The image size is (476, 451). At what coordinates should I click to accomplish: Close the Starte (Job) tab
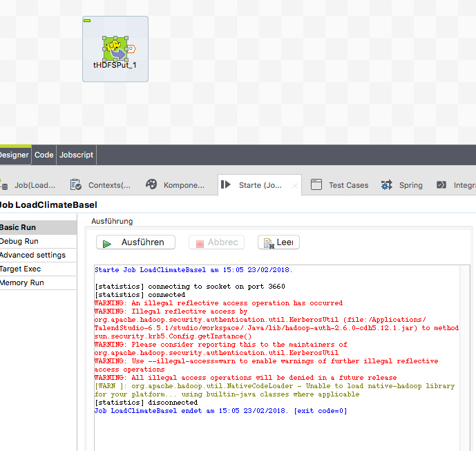(x=295, y=186)
